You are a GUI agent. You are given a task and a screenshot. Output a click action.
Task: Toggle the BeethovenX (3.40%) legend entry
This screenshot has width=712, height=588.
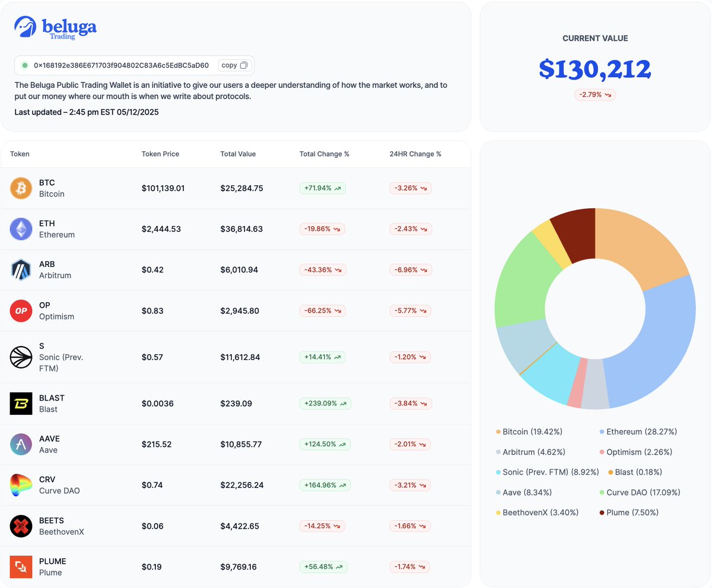[x=538, y=513]
